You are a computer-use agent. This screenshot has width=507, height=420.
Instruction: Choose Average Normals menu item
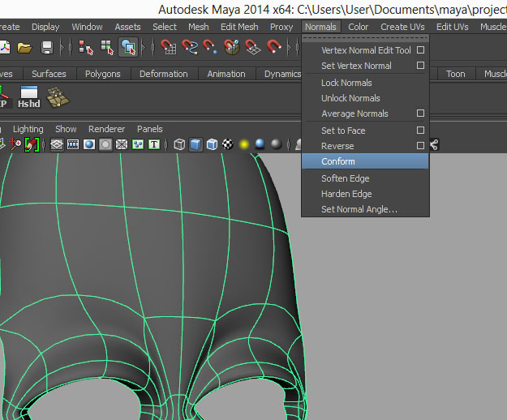click(354, 114)
